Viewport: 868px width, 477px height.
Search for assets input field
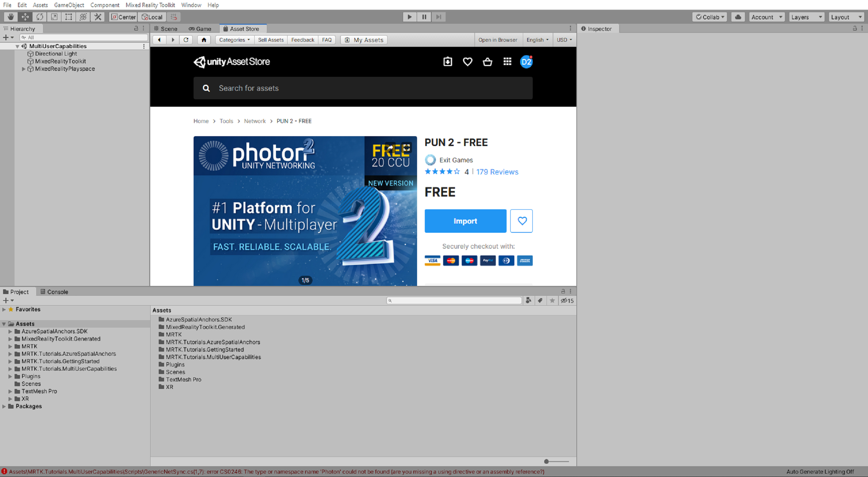pos(362,88)
